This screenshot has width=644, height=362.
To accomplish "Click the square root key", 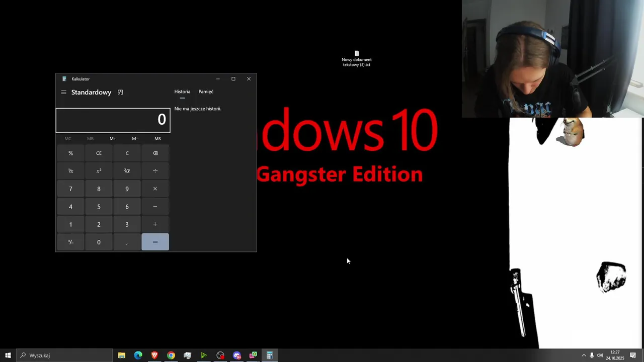I will 127,171.
